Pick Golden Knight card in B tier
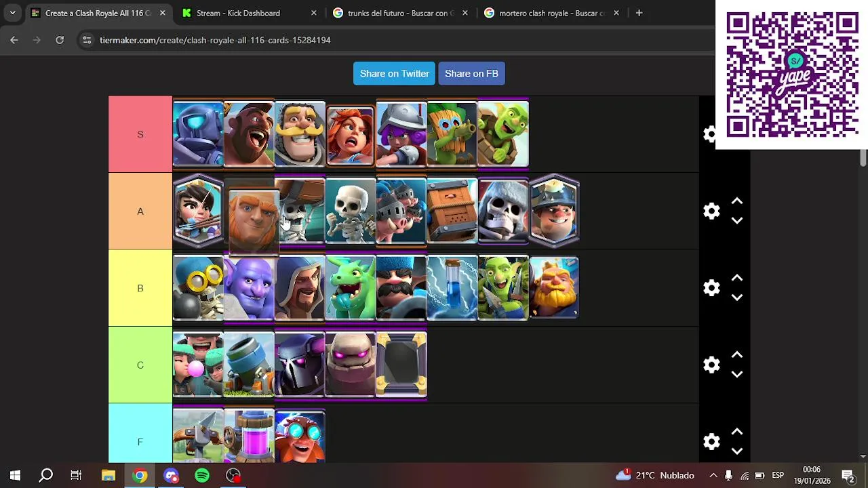Screen dimensions: 868x488 554,288
